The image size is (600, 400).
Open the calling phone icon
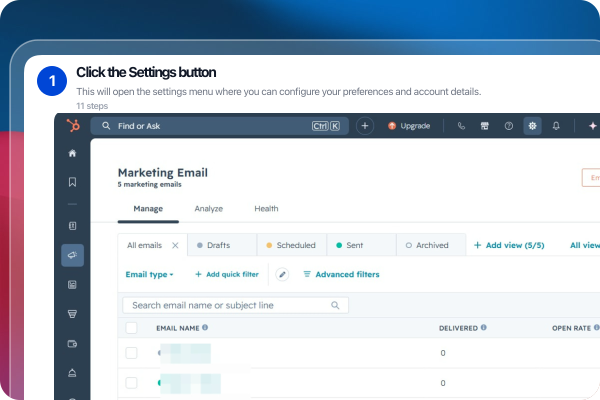461,126
